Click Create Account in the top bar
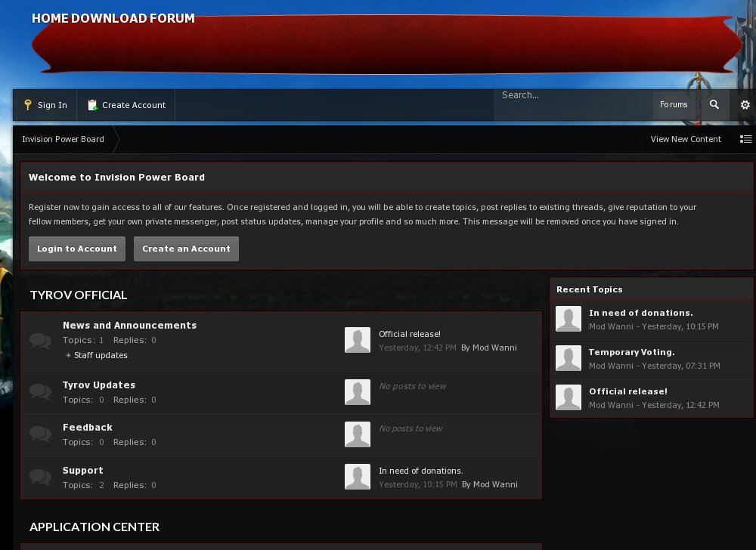 click(x=126, y=105)
